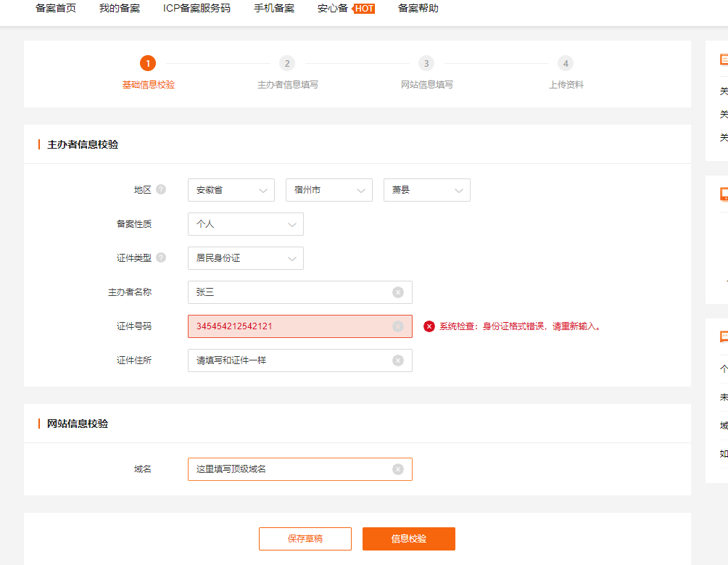Click the 上传资料 step label
The height and width of the screenshot is (565, 728).
tap(566, 84)
